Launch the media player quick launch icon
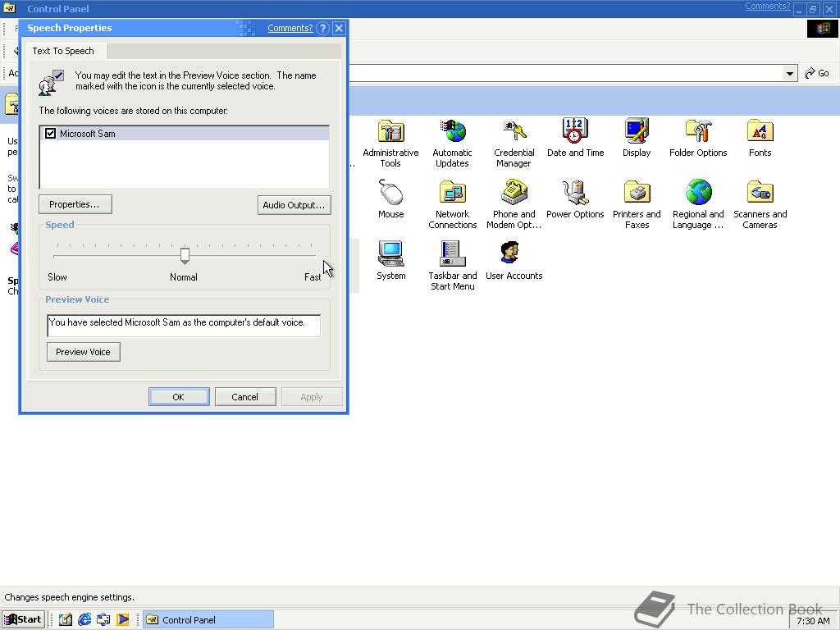 click(123, 619)
